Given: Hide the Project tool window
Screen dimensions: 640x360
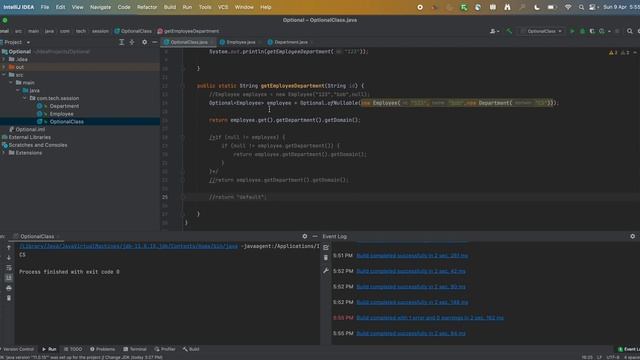Looking at the screenshot, I should click(x=155, y=42).
